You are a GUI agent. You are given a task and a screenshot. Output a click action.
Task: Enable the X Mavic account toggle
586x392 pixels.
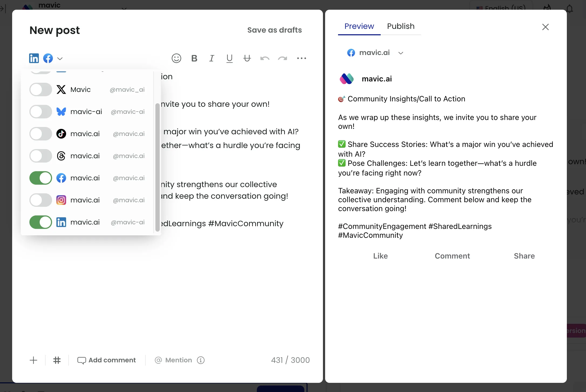tap(41, 90)
